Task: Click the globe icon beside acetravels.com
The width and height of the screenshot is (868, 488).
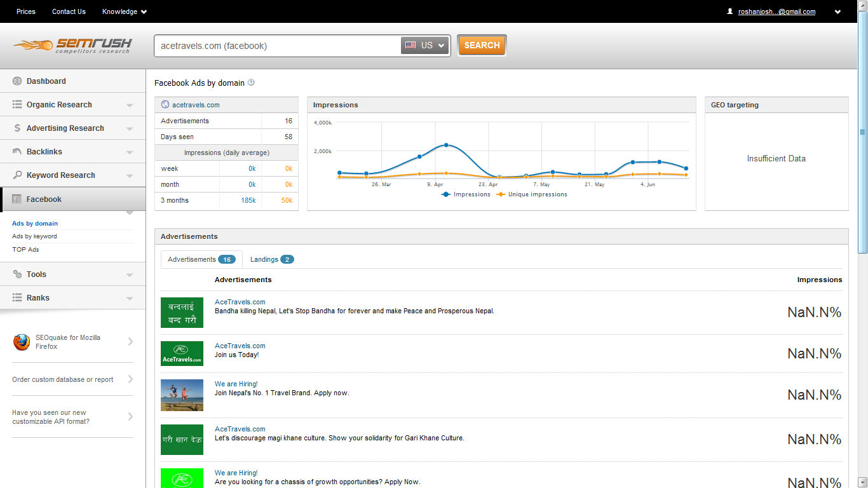Action: (x=165, y=105)
